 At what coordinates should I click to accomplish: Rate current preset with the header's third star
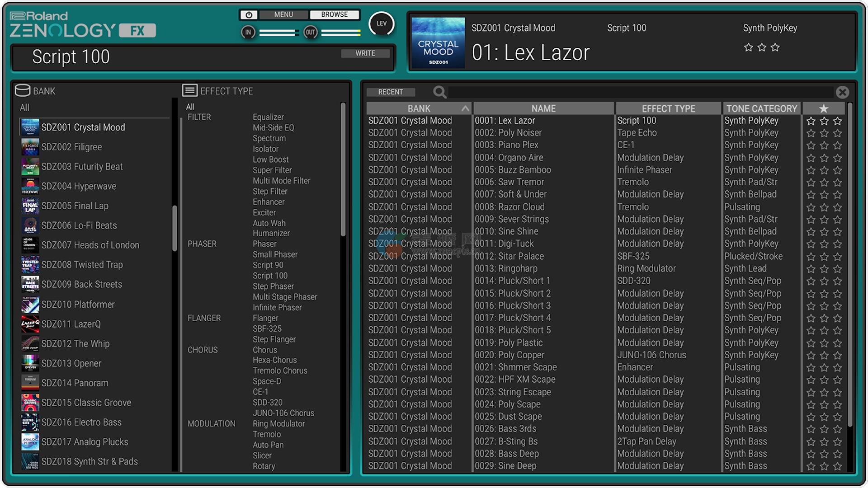[x=775, y=47]
